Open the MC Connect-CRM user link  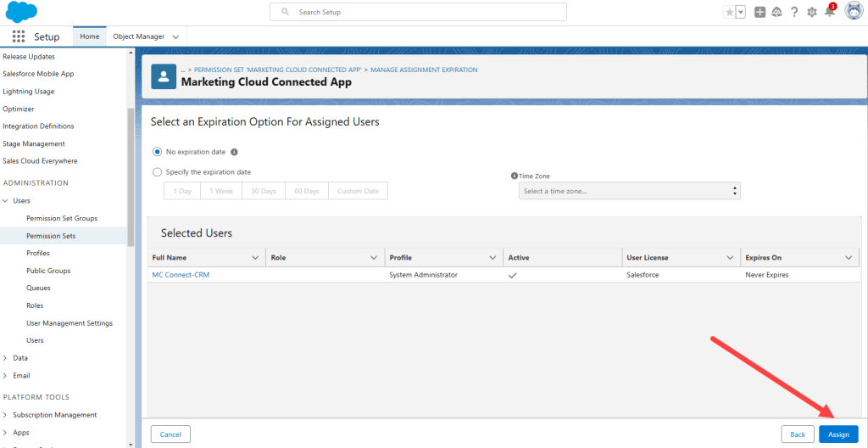point(180,275)
